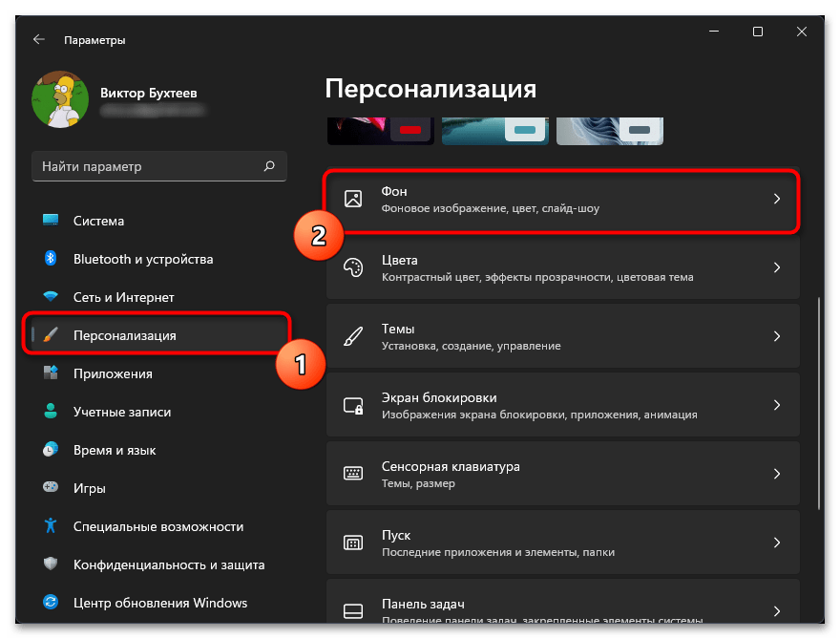This screenshot has height=639, width=840.
Task: Open Цвета color settings
Action: [562, 267]
